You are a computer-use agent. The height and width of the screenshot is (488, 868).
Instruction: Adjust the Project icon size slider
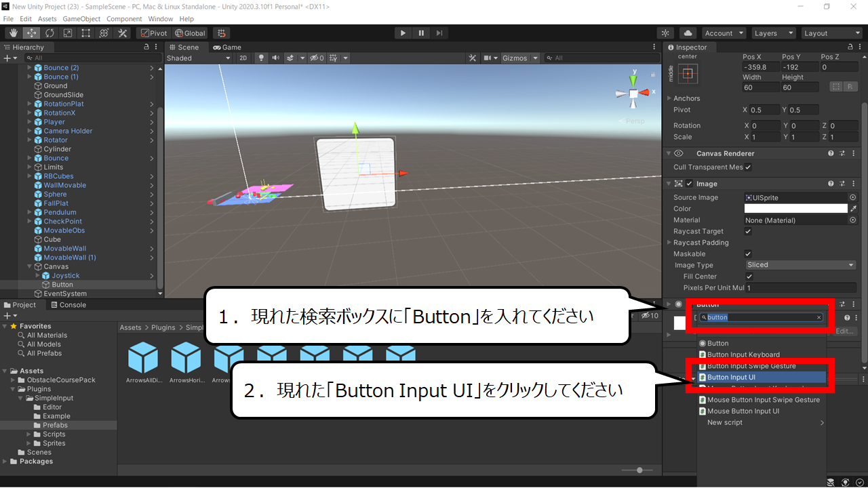point(638,470)
